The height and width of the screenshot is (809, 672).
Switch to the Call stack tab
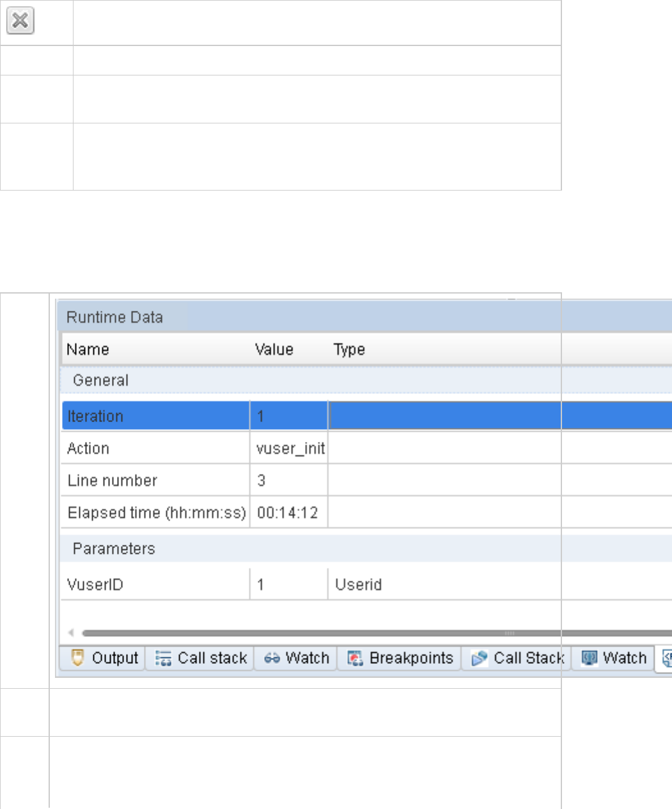click(200, 658)
